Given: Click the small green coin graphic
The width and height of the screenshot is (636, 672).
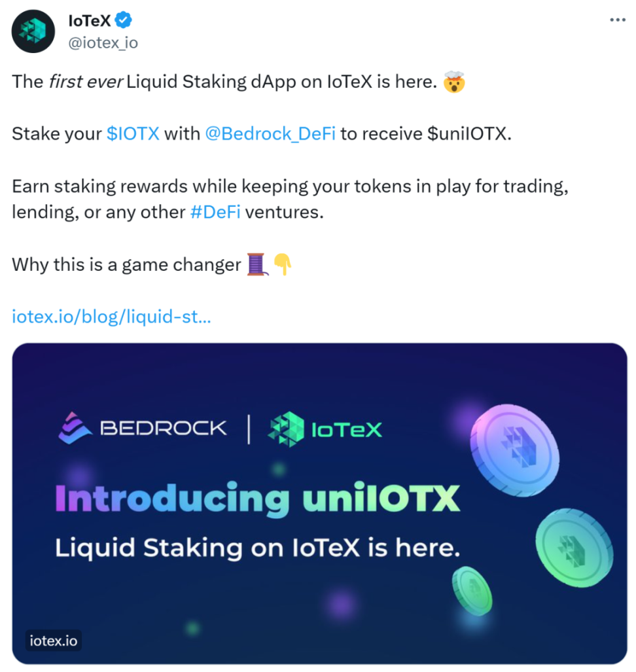Looking at the screenshot, I should [x=472, y=591].
